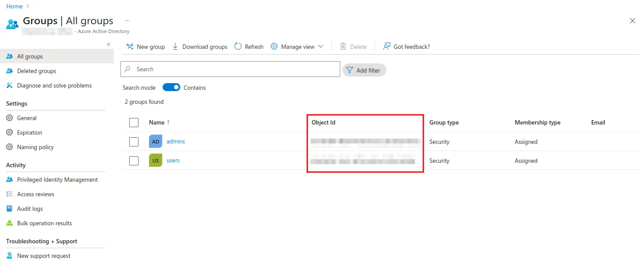The image size is (644, 275).
Task: Click the New group icon
Action: (x=130, y=47)
